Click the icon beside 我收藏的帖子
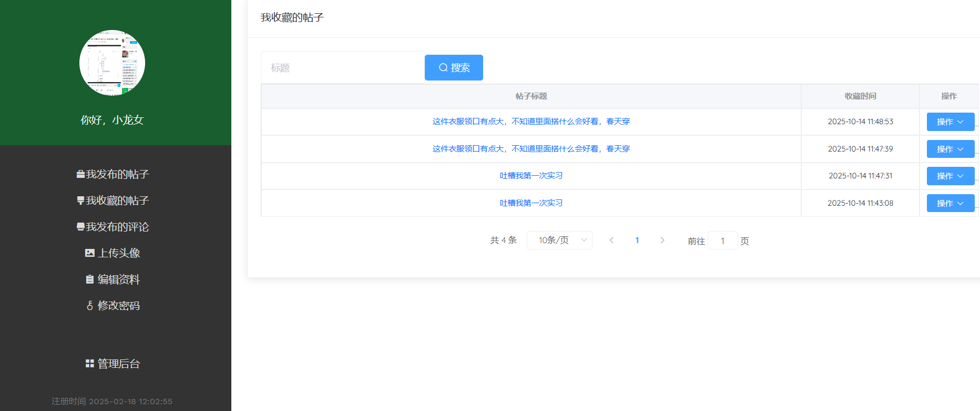Viewport: 980px width, 411px height. 80,201
